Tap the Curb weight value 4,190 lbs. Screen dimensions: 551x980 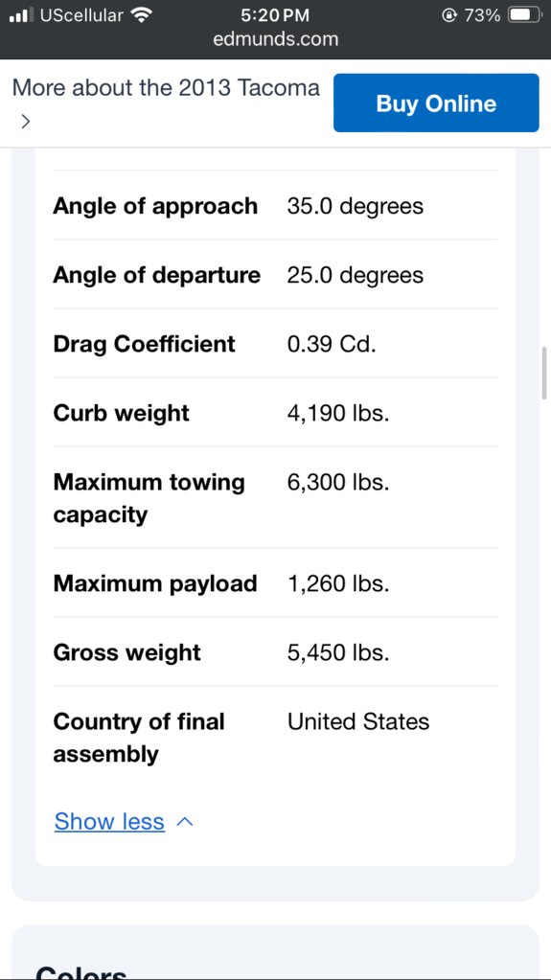338,413
